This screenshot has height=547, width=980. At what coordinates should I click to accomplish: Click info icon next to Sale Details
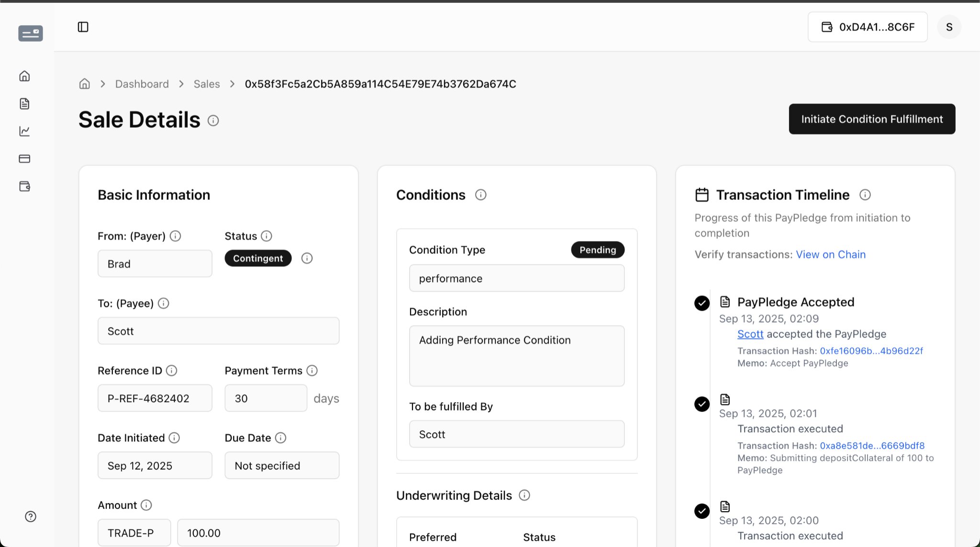tap(213, 120)
